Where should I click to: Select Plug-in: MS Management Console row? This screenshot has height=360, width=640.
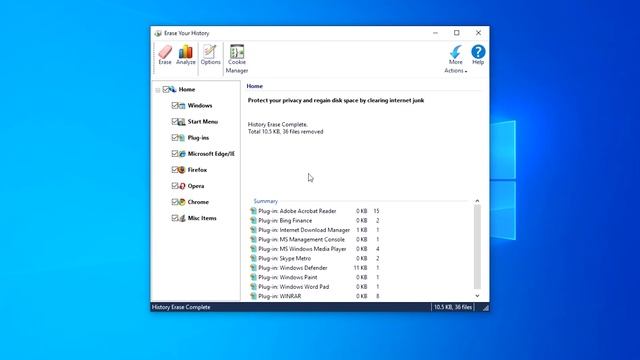pyautogui.click(x=315, y=240)
